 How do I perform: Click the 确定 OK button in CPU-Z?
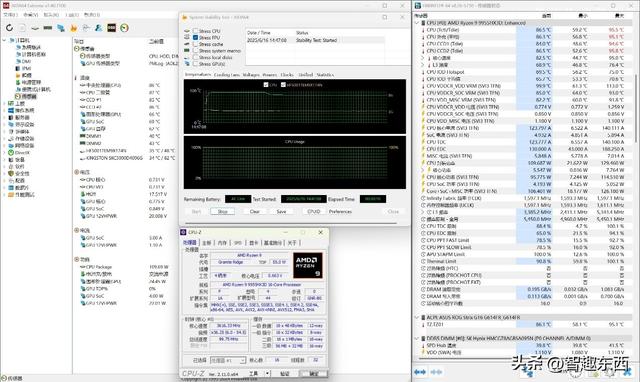coord(313,373)
